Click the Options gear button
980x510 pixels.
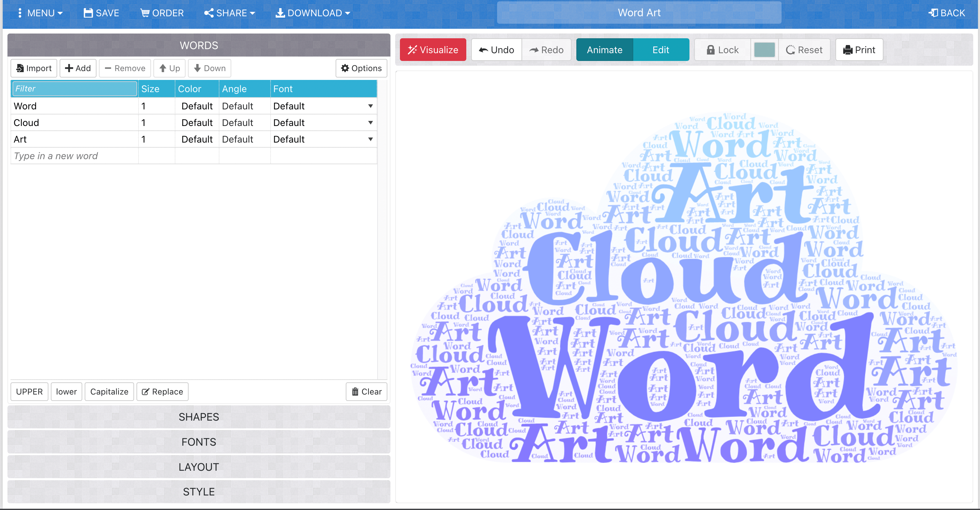point(361,68)
